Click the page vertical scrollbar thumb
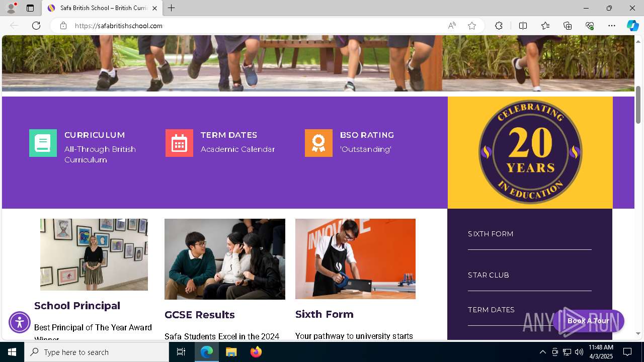Image resolution: width=644 pixels, height=362 pixels. (x=638, y=105)
